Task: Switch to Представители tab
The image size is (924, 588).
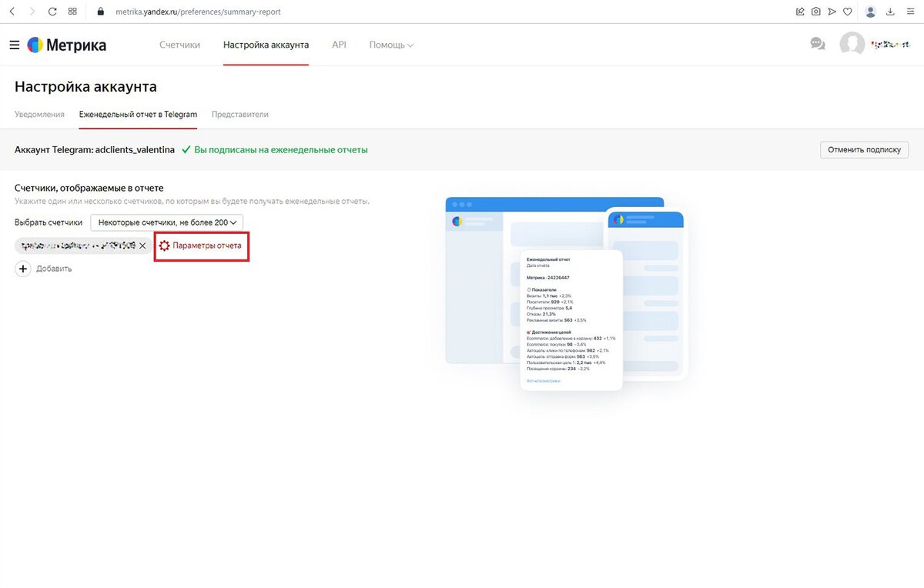Action: point(240,114)
